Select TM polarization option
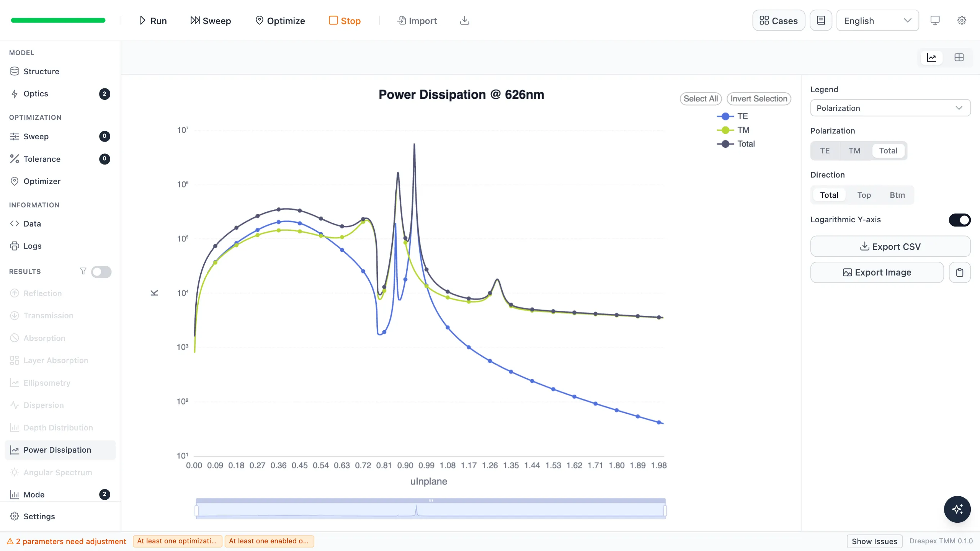The height and width of the screenshot is (551, 980). point(854,151)
